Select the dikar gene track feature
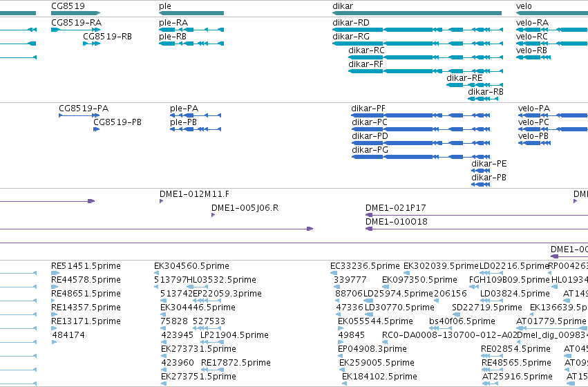The height and width of the screenshot is (387, 588). point(417,13)
